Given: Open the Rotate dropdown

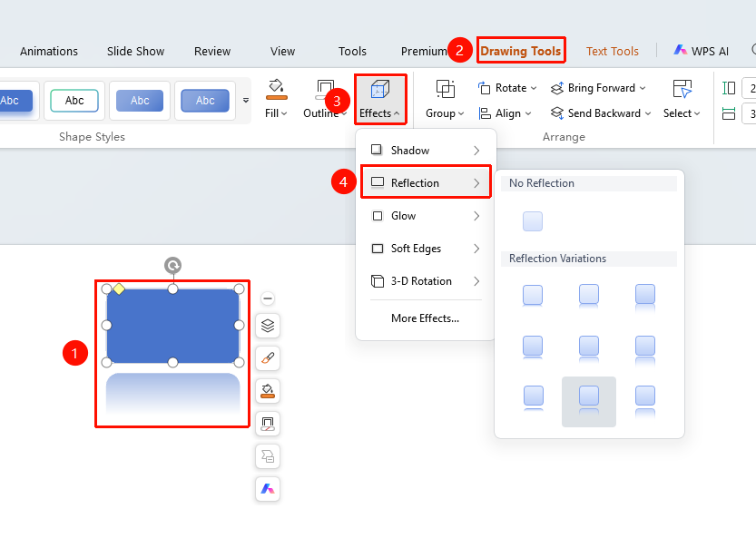Looking at the screenshot, I should (507, 88).
